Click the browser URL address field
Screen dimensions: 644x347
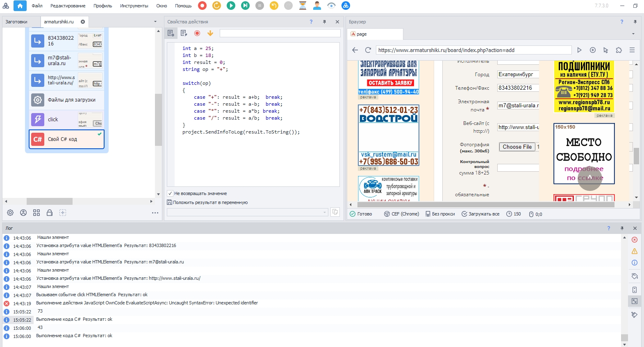point(473,50)
